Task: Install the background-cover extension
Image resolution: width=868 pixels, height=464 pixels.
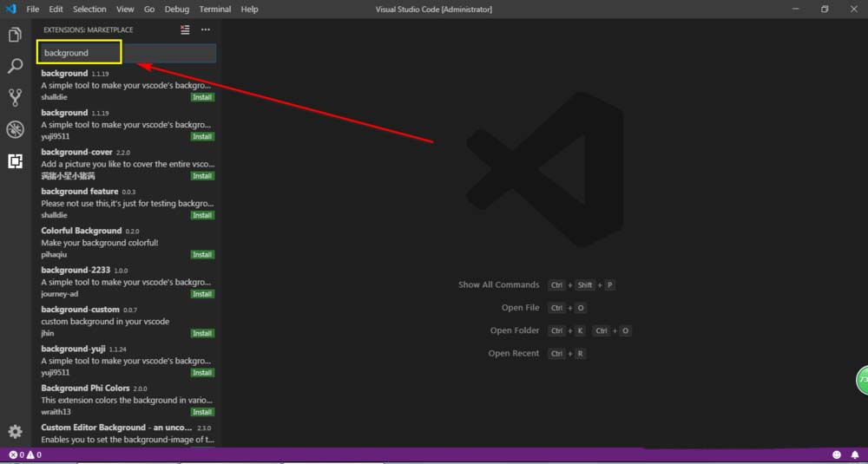Action: 202,176
